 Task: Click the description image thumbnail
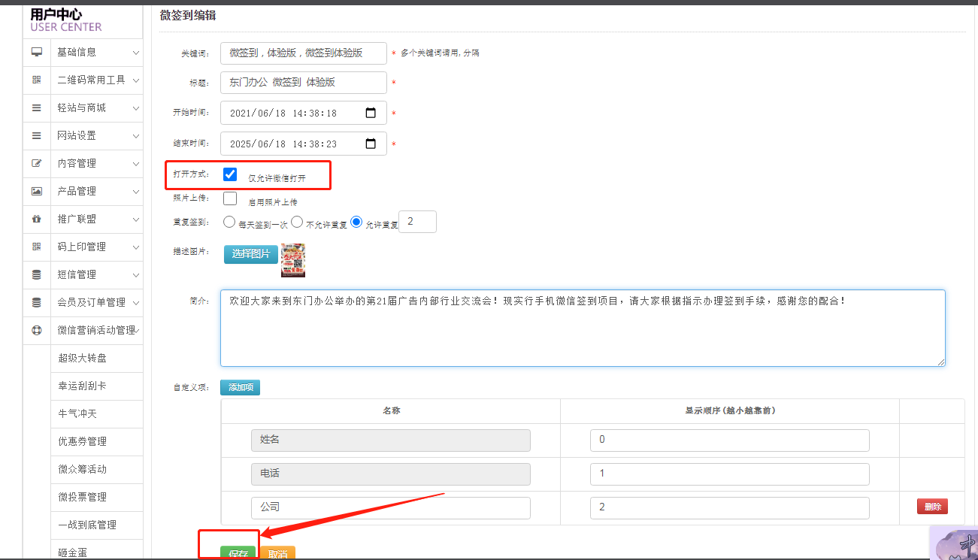click(x=292, y=260)
